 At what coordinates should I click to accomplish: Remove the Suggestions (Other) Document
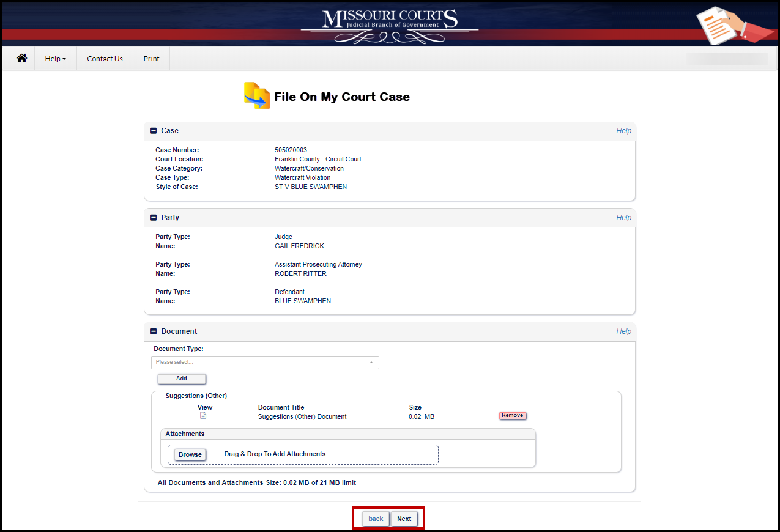click(513, 416)
